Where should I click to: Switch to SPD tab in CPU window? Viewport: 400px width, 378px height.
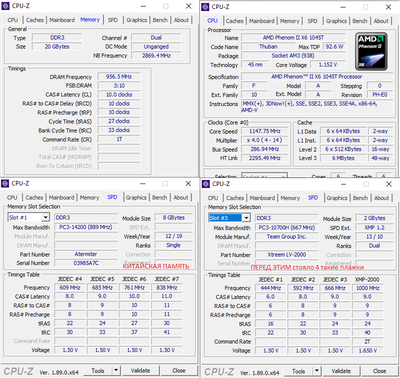coord(312,21)
